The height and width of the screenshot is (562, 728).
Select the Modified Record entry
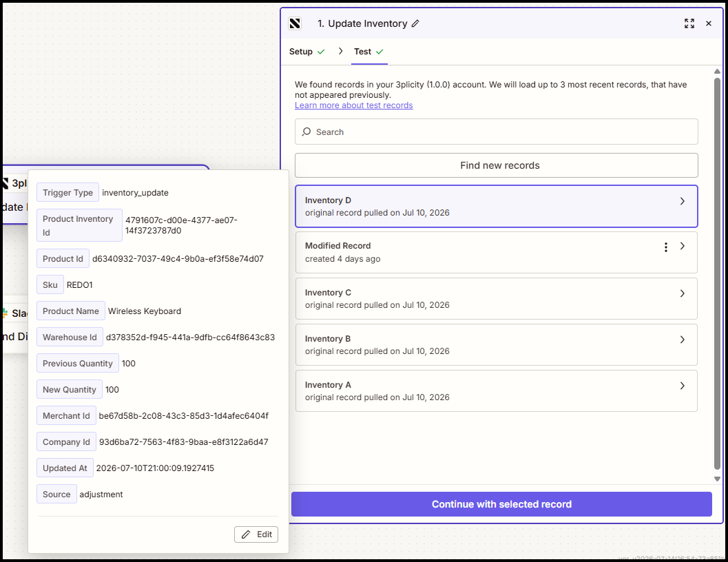497,252
